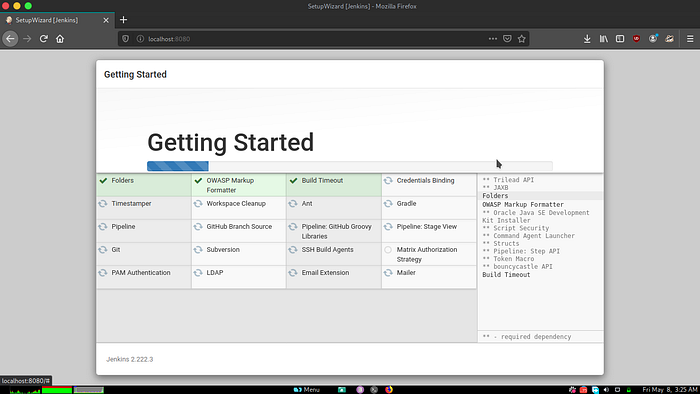Open the Downloads panel
700x394 pixels.
tap(587, 39)
